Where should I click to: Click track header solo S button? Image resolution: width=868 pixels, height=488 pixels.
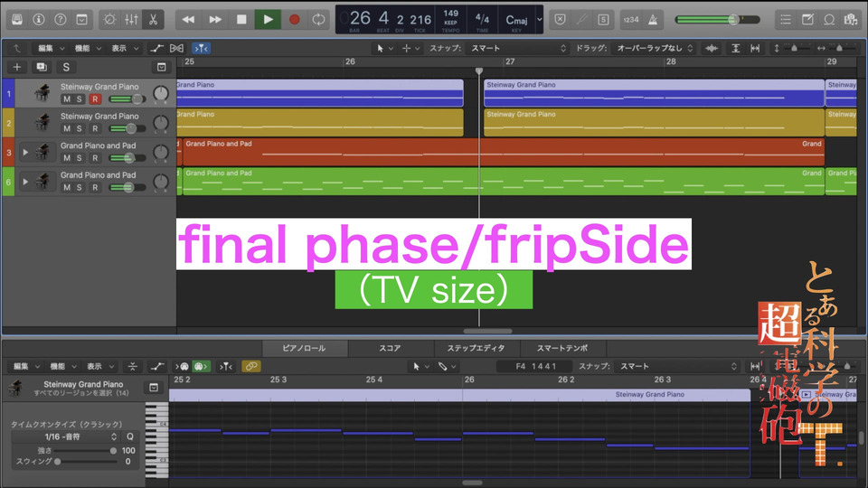pos(66,67)
